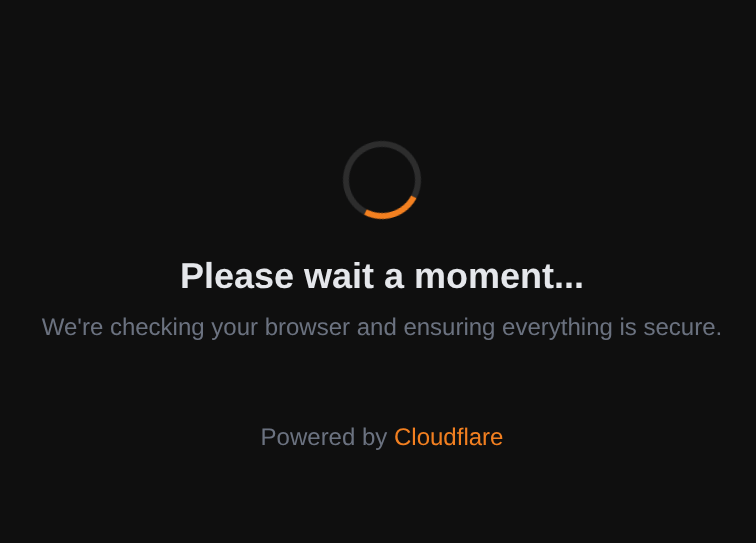Click the 'Powered by' text
The height and width of the screenshot is (543, 756).
[x=324, y=437]
